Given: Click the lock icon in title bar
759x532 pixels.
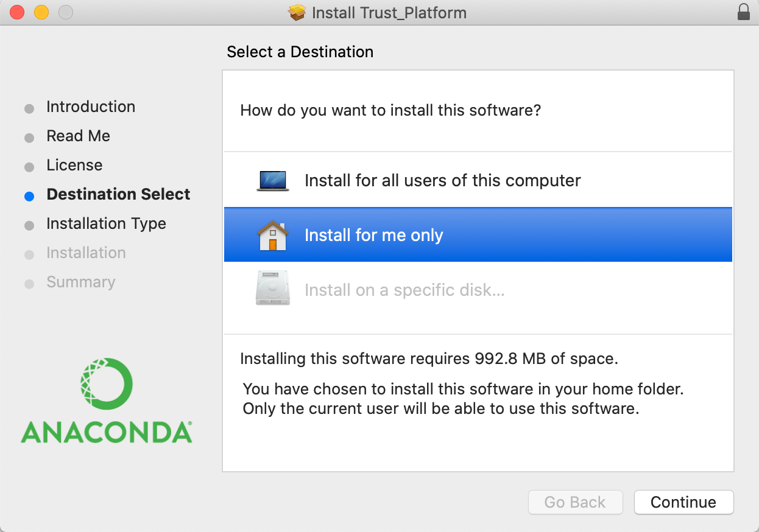Looking at the screenshot, I should pyautogui.click(x=743, y=12).
